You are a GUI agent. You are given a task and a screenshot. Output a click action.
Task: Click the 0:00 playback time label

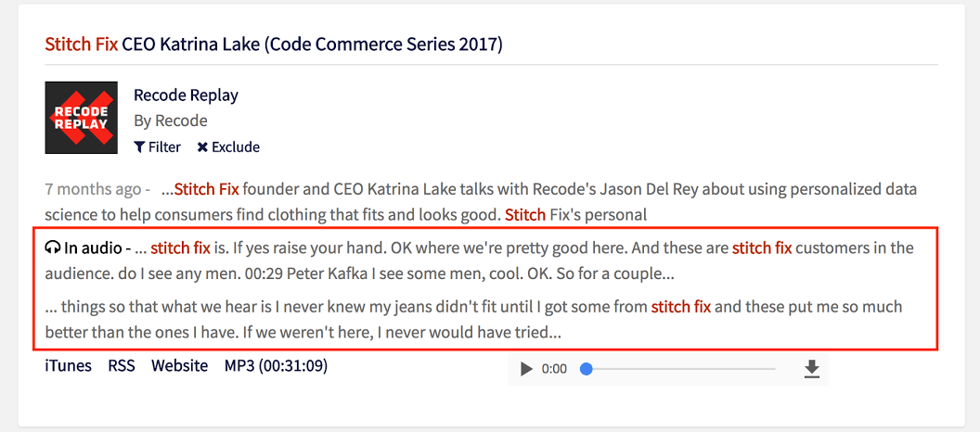tap(554, 369)
